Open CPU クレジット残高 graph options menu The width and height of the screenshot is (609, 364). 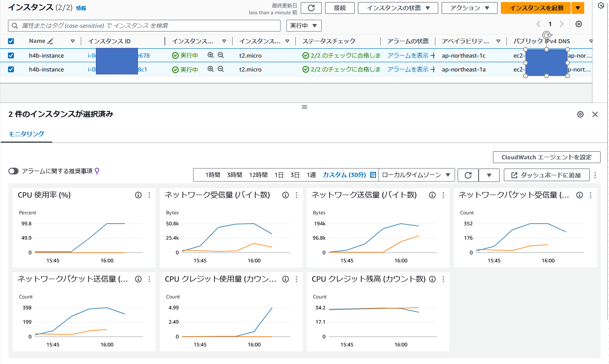pyautogui.click(x=443, y=279)
